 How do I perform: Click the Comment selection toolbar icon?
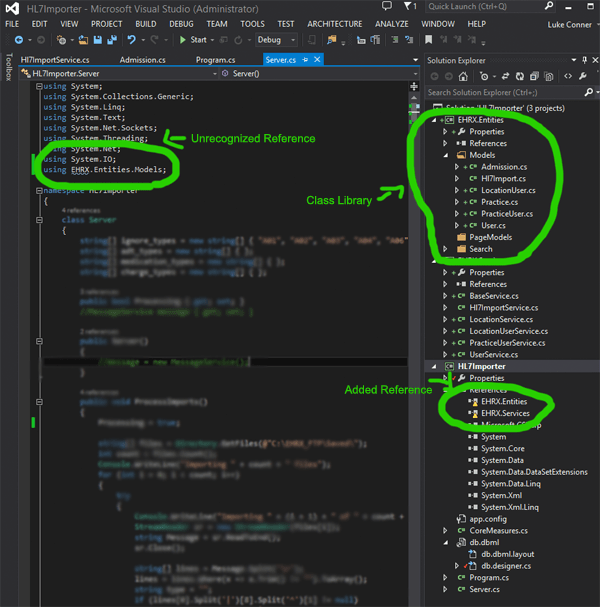pyautogui.click(x=394, y=39)
